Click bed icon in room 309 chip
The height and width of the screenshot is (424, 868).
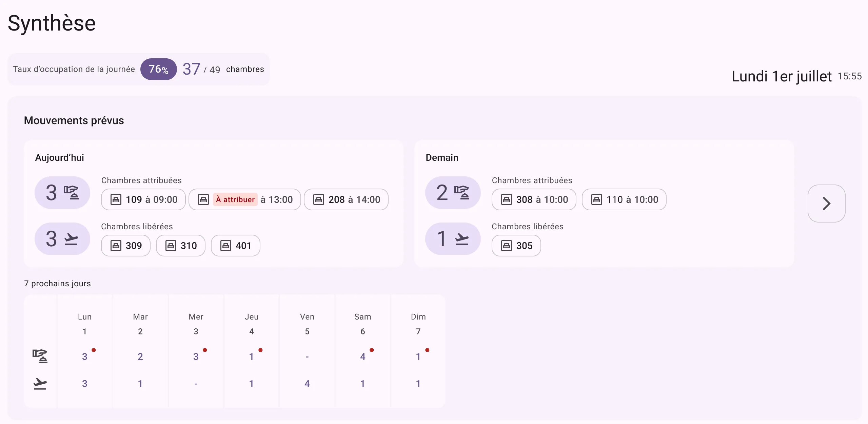(x=116, y=246)
